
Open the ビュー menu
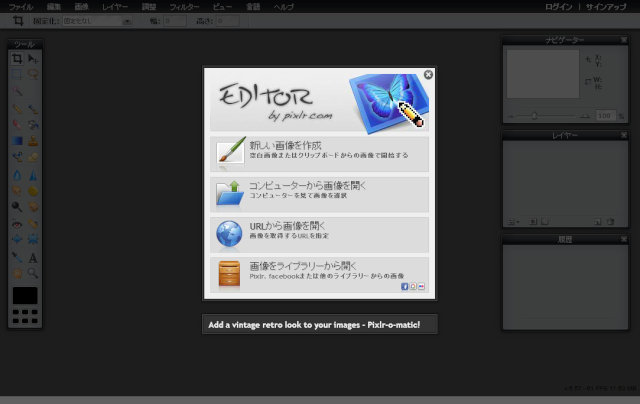(222, 7)
